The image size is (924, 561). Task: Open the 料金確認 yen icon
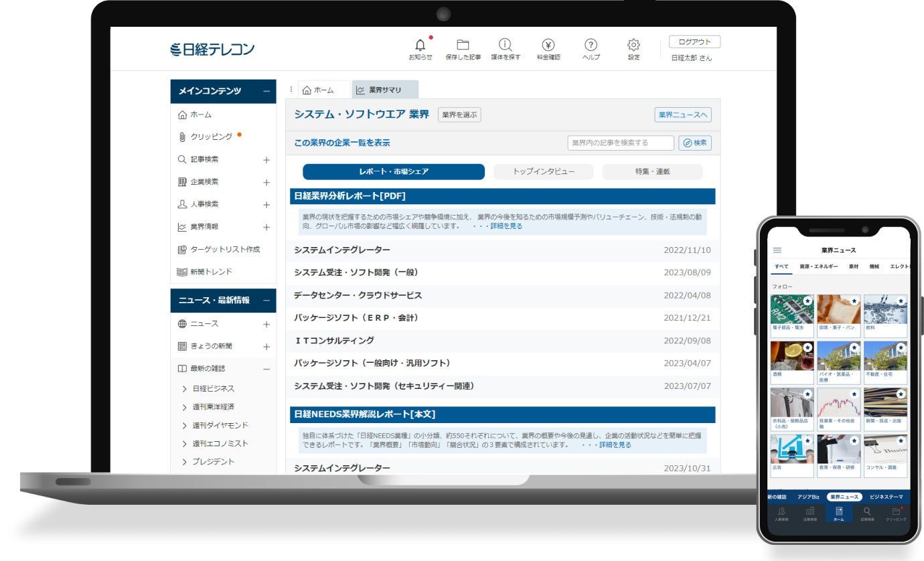pyautogui.click(x=548, y=45)
